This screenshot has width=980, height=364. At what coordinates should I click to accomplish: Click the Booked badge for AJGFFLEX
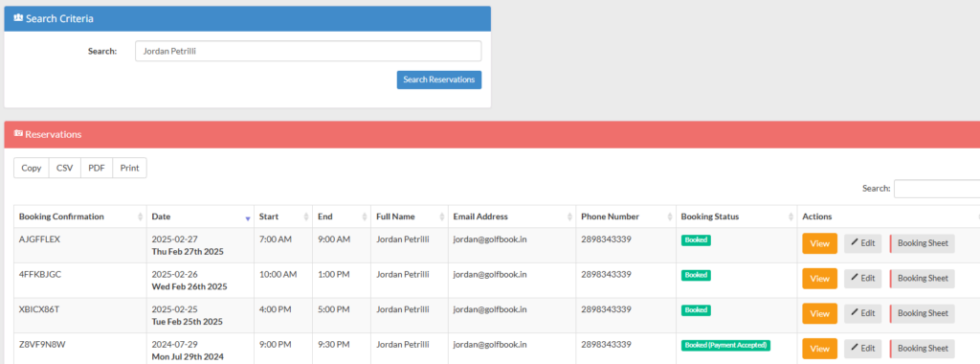pyautogui.click(x=696, y=239)
